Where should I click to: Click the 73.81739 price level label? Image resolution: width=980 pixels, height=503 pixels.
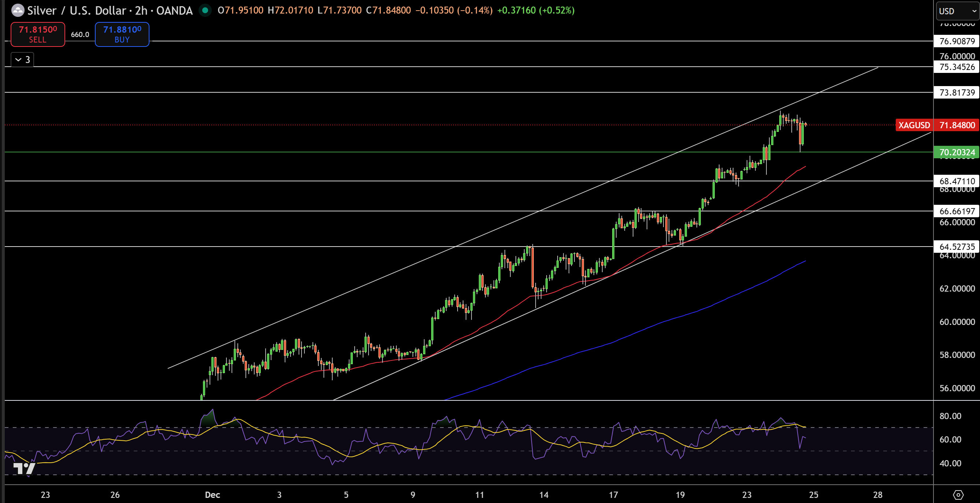pyautogui.click(x=957, y=92)
